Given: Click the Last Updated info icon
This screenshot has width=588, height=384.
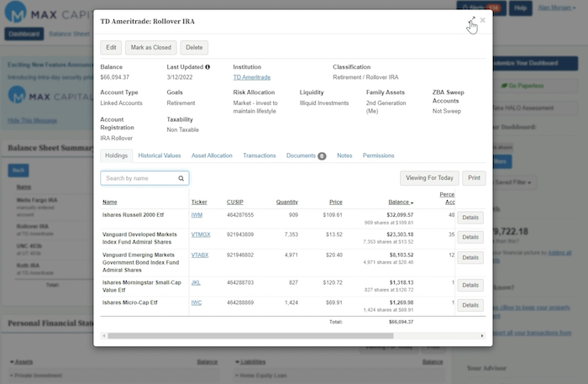Looking at the screenshot, I should click(207, 67).
